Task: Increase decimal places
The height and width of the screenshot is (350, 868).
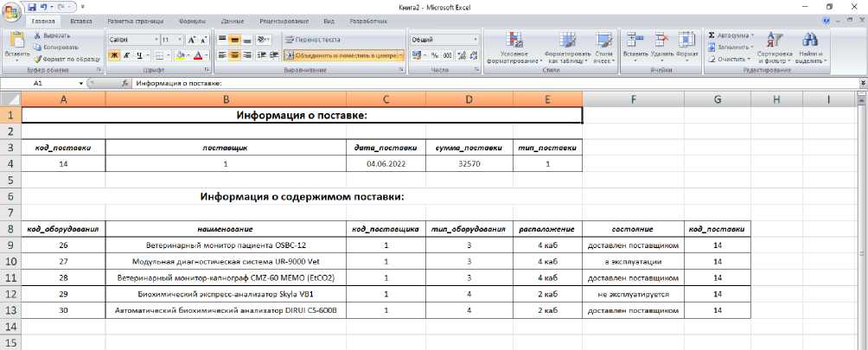Action: 462,55
